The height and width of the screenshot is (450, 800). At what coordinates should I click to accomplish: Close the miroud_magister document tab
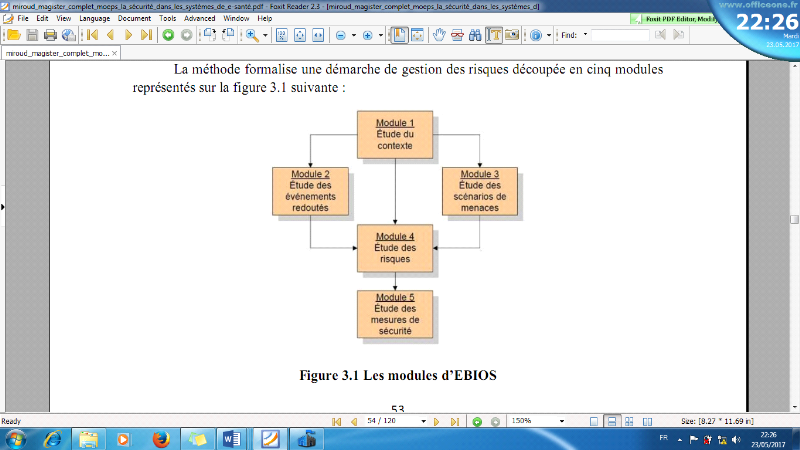pos(114,53)
